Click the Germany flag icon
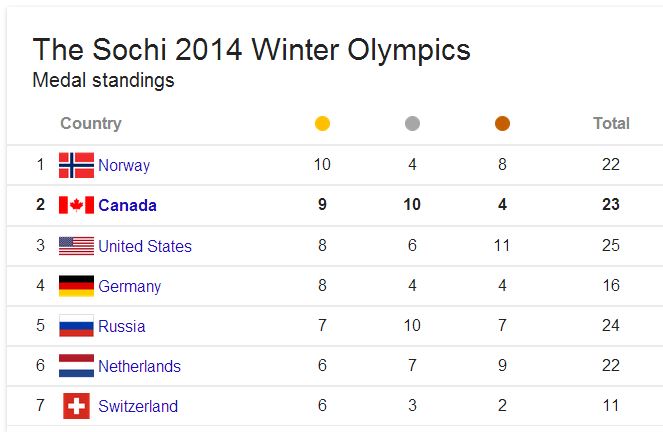 (76, 286)
